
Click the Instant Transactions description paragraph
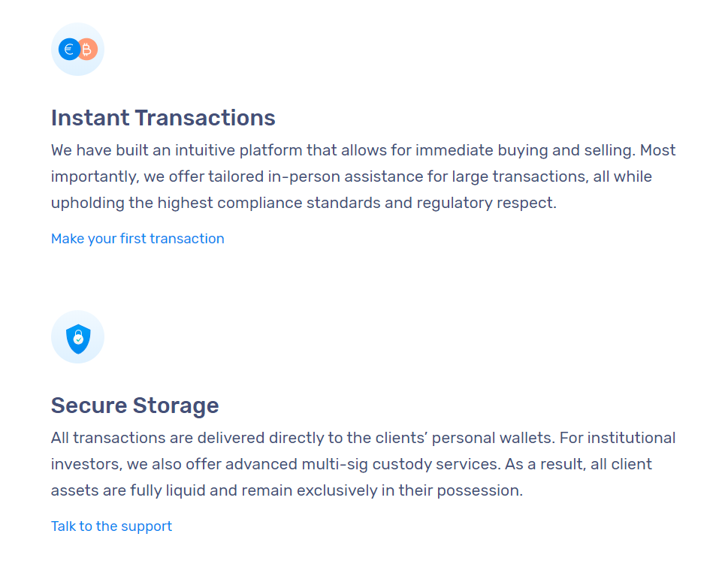pyautogui.click(x=364, y=176)
